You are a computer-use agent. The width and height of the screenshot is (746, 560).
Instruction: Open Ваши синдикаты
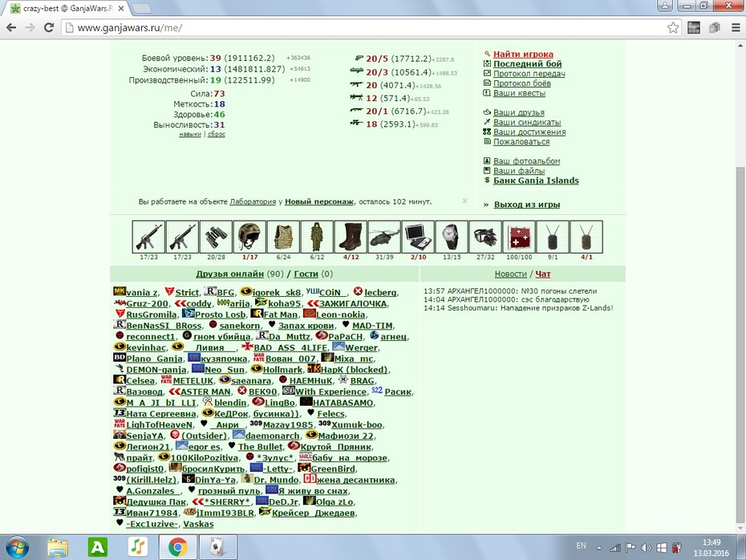(527, 122)
